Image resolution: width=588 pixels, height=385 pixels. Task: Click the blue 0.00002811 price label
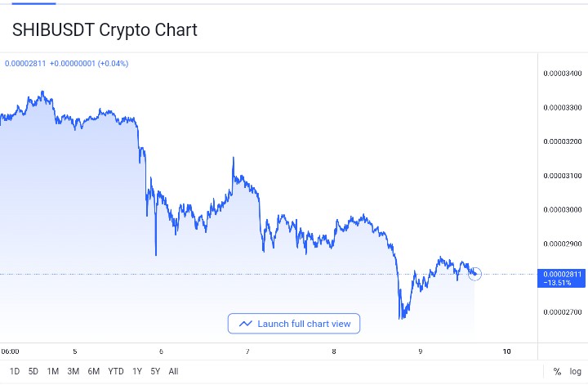click(560, 274)
